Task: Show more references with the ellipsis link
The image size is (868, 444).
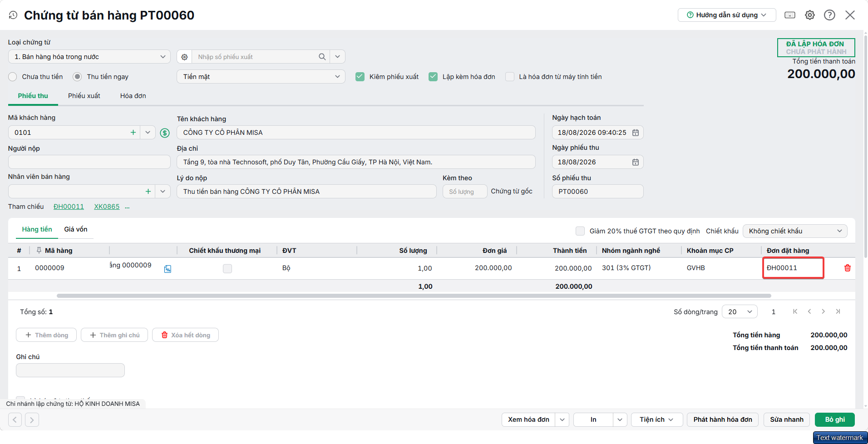Action: click(127, 207)
